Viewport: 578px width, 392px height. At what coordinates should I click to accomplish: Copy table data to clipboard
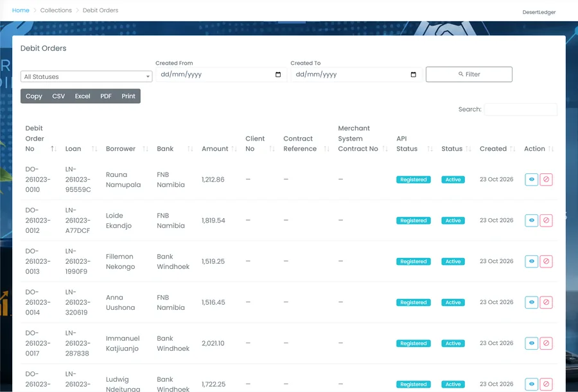(34, 96)
